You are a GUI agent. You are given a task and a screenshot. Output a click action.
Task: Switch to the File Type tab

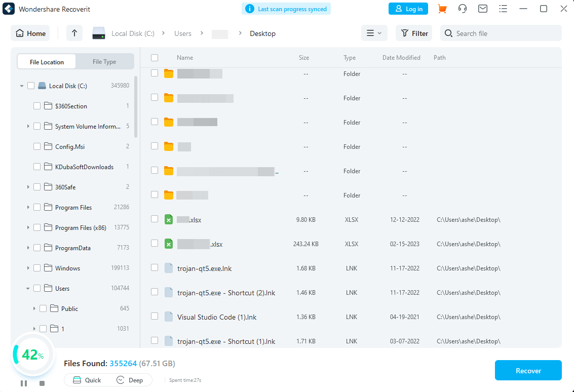104,62
